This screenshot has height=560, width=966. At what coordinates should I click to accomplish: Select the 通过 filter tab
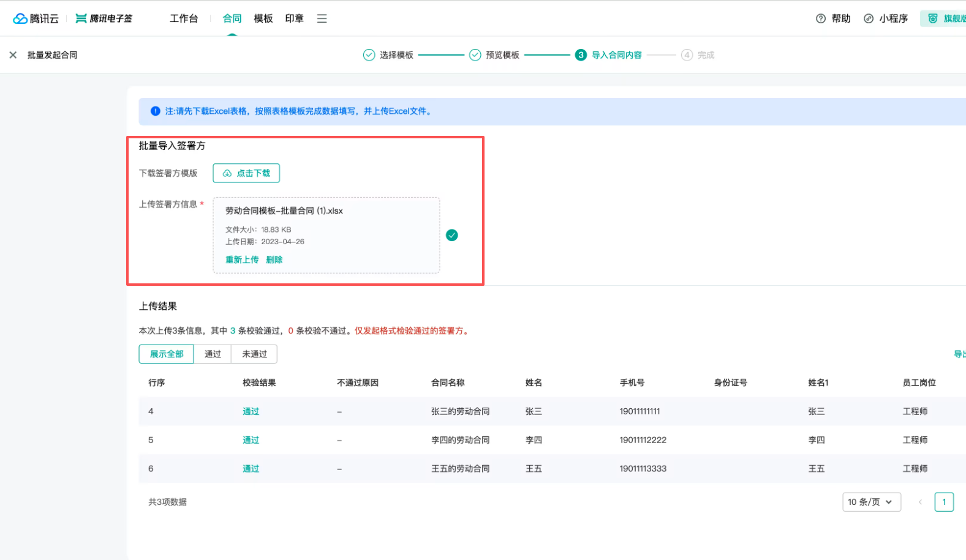(213, 354)
